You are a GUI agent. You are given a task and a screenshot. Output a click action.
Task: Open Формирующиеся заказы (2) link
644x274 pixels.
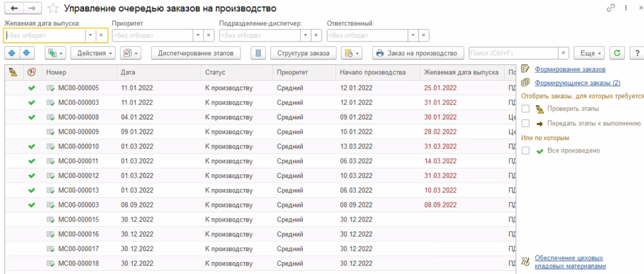577,83
